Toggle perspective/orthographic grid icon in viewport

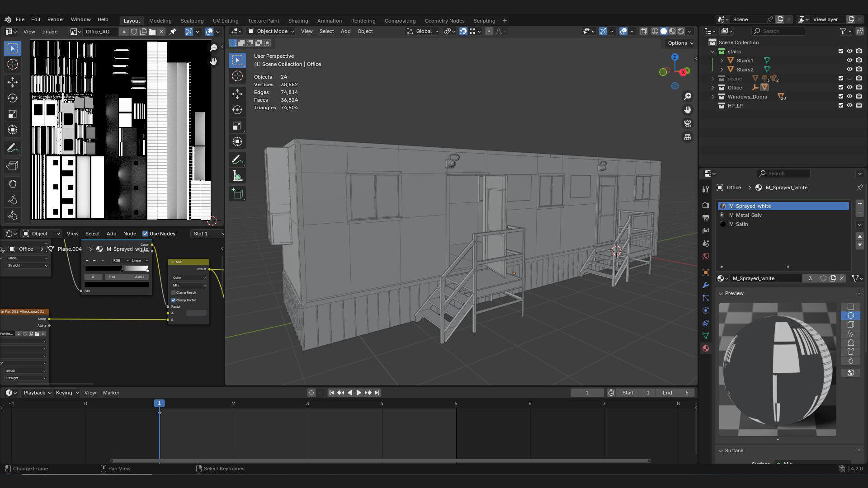click(688, 137)
